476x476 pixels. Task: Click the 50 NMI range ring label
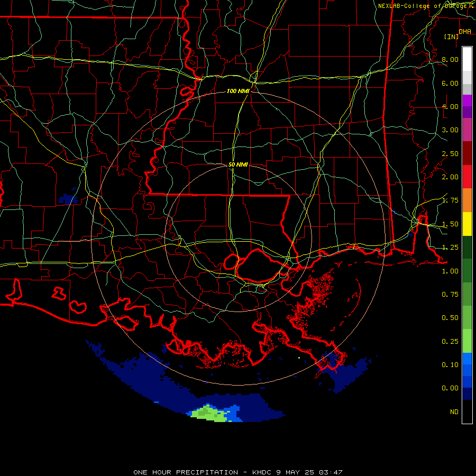tap(238, 164)
